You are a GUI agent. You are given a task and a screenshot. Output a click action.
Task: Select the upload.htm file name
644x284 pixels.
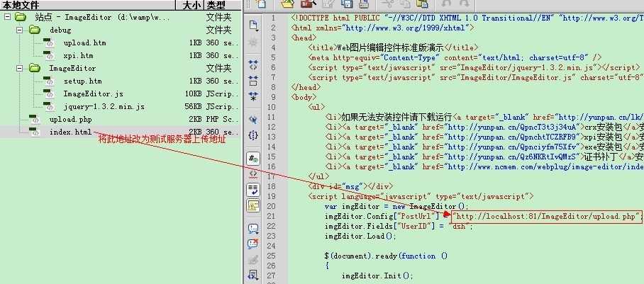pos(84,43)
